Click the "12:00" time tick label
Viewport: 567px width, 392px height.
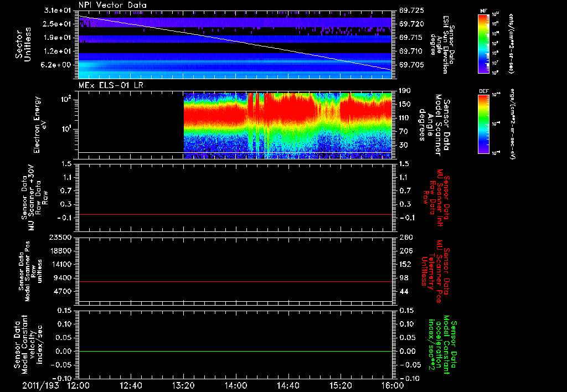79,385
